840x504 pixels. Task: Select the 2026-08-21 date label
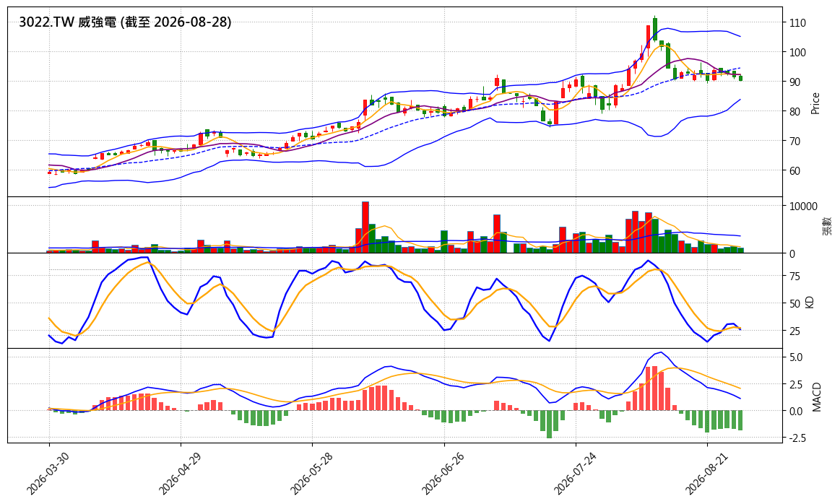coord(706,473)
